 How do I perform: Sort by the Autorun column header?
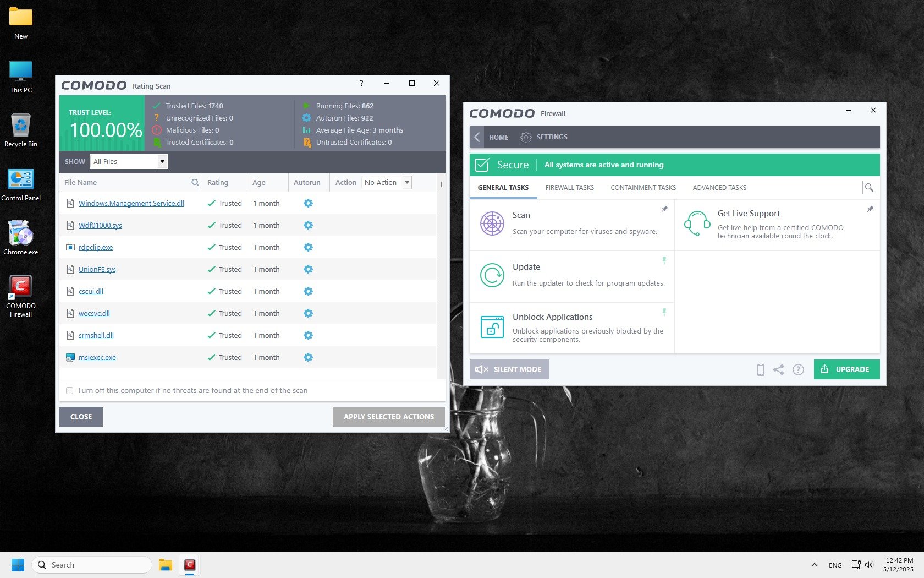click(x=307, y=183)
